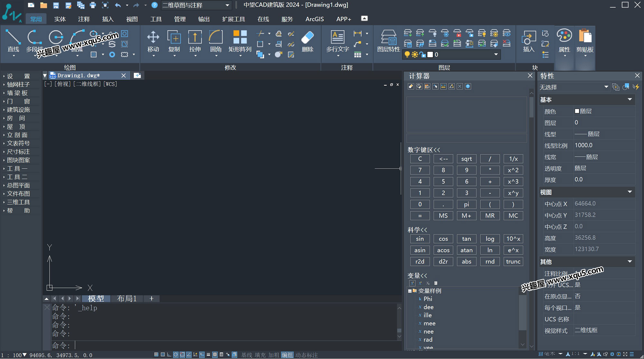
Task: Toggle object snap in status bar
Action: (182, 355)
